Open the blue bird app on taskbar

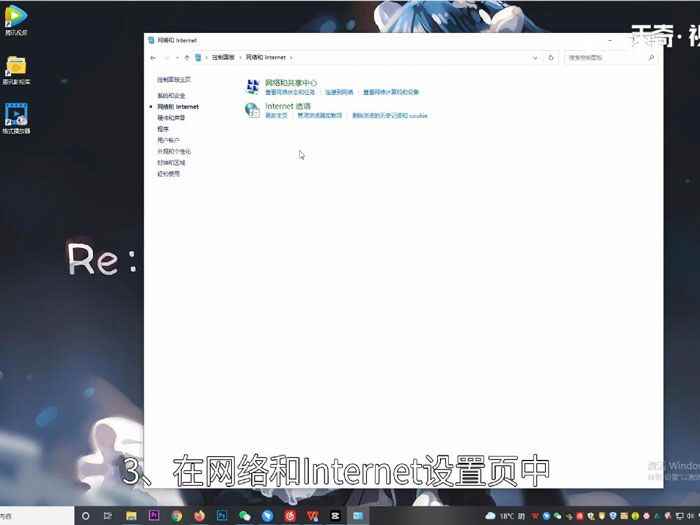tap(267, 516)
